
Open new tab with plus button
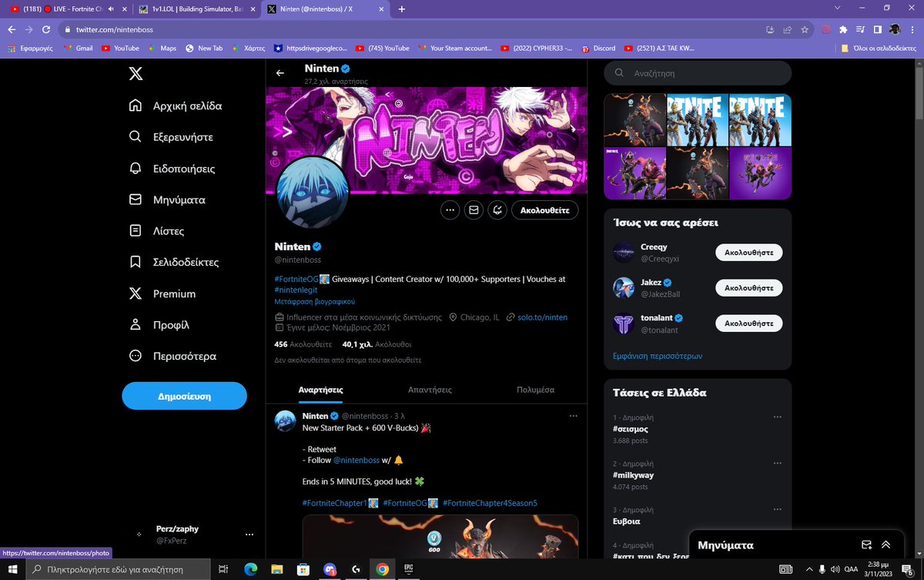point(402,8)
